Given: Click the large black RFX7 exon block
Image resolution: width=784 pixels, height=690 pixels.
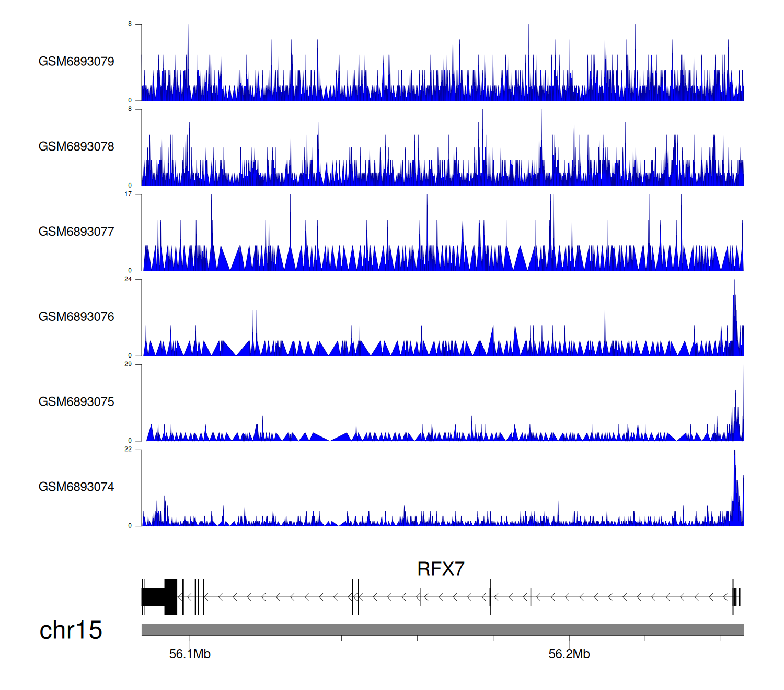Looking at the screenshot, I should click(x=159, y=597).
